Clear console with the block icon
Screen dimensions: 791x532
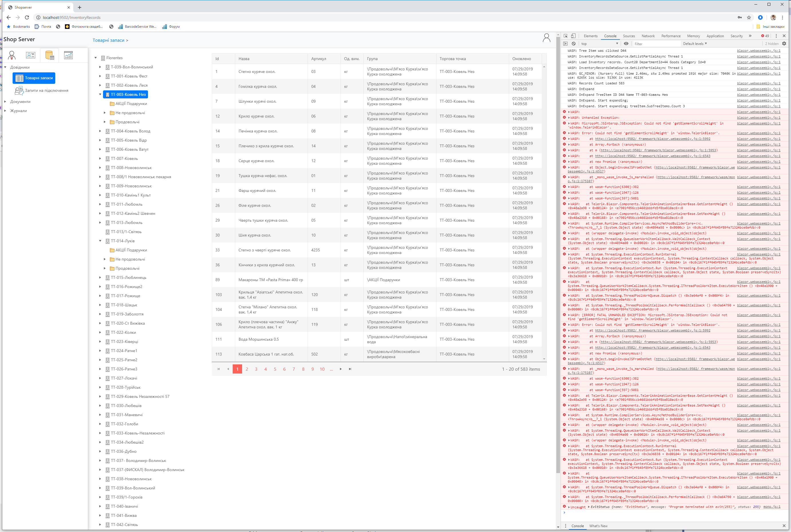click(574, 43)
